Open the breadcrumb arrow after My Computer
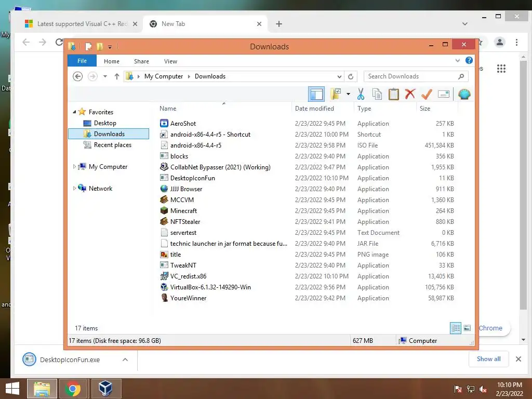 coord(189,76)
